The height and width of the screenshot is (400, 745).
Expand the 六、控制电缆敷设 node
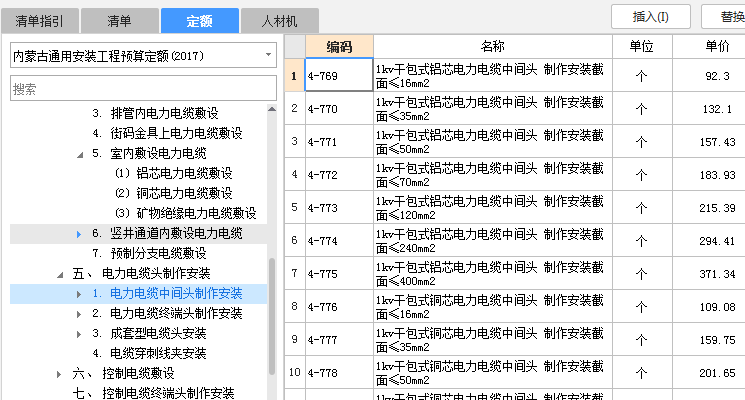click(x=59, y=374)
